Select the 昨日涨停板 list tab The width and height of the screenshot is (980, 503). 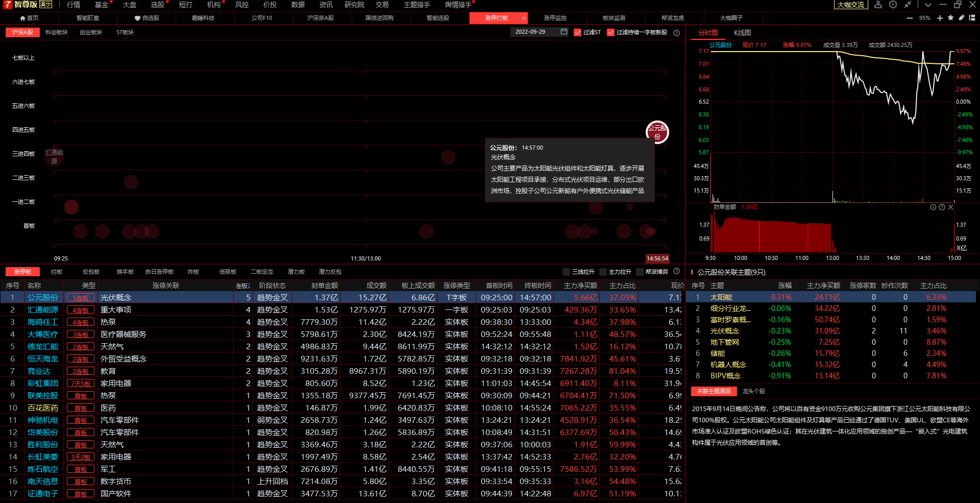160,272
